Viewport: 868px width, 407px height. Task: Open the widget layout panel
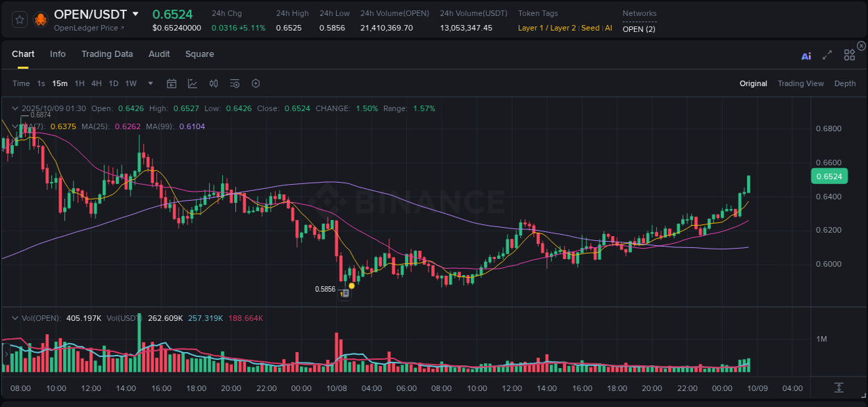[849, 55]
